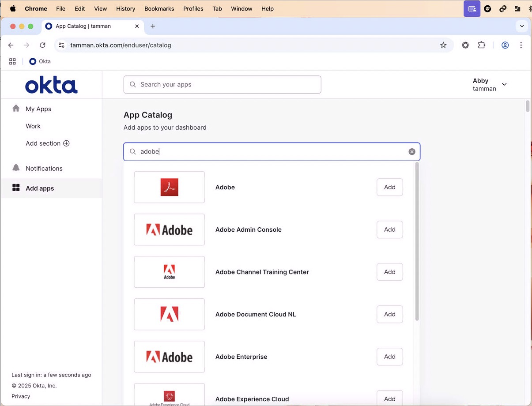Image resolution: width=532 pixels, height=406 pixels.
Task: Close the App Catalog tab
Action: pyautogui.click(x=137, y=26)
